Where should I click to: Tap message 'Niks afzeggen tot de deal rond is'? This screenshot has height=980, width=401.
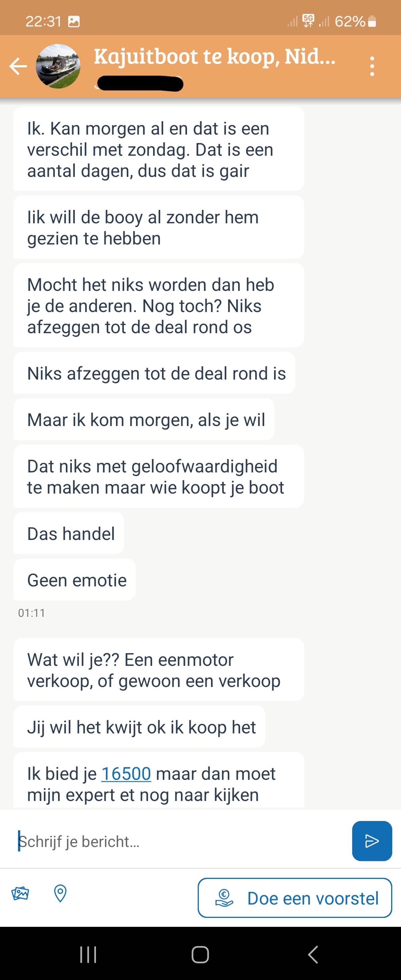pyautogui.click(x=154, y=373)
